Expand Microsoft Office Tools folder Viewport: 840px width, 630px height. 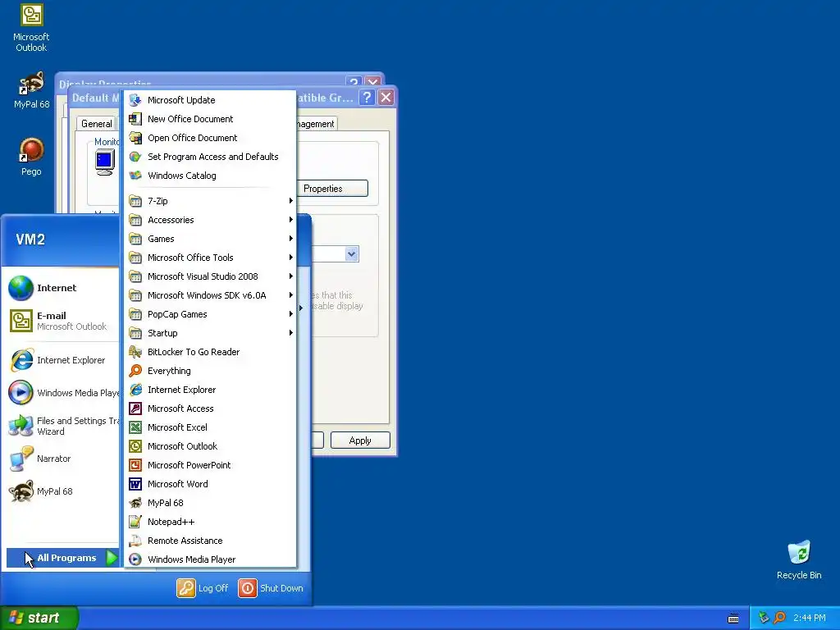pos(210,257)
